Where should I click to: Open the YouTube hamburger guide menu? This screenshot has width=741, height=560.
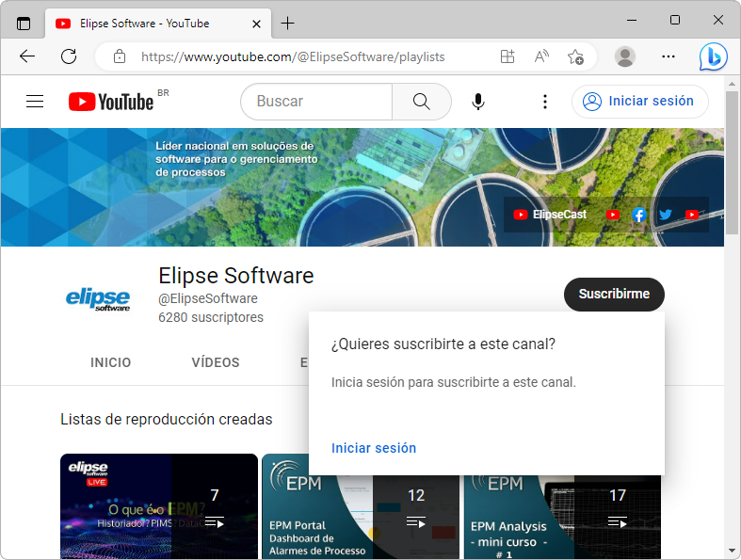click(x=35, y=102)
